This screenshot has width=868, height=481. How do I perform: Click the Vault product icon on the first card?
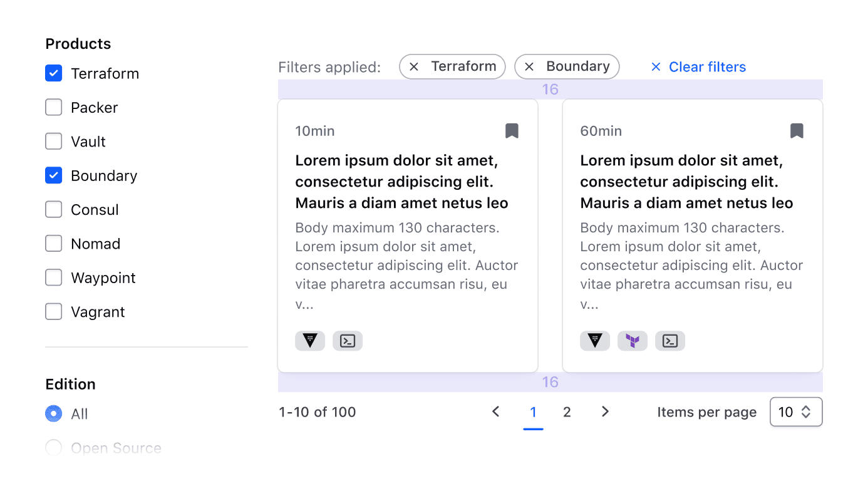tap(310, 341)
